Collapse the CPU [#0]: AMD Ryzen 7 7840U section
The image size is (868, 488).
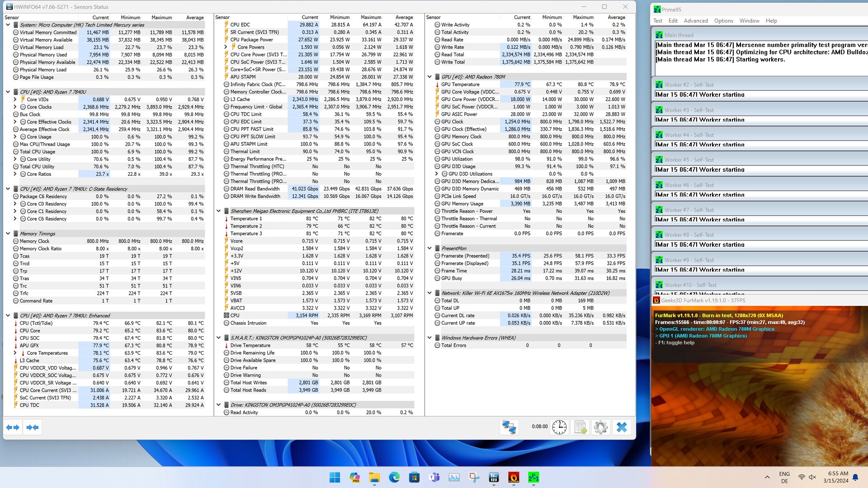(x=8, y=92)
